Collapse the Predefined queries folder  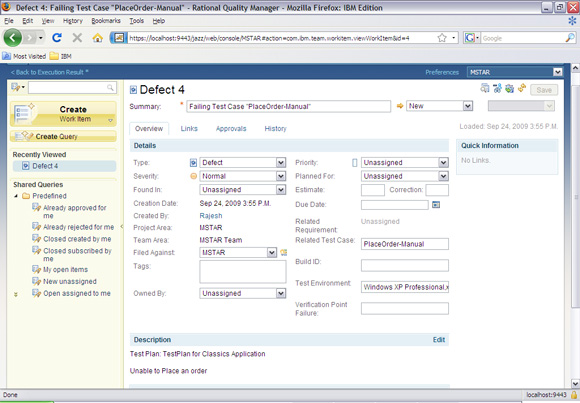pos(16,196)
